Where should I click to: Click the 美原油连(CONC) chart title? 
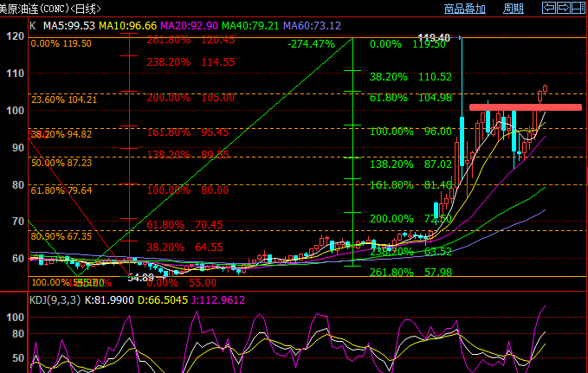49,9
